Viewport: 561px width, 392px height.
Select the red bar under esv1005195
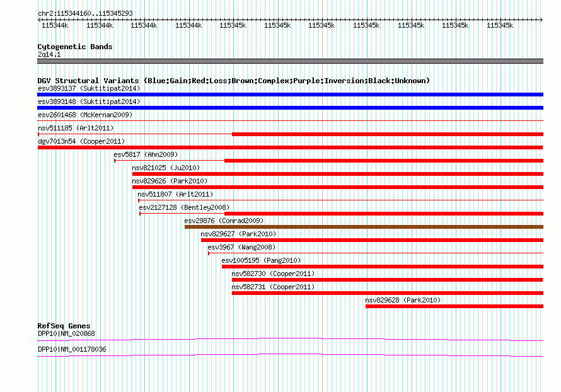(x=383, y=267)
